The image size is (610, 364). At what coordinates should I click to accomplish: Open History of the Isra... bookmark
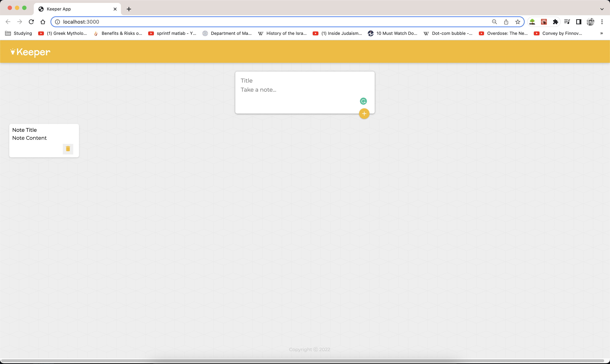pyautogui.click(x=282, y=33)
